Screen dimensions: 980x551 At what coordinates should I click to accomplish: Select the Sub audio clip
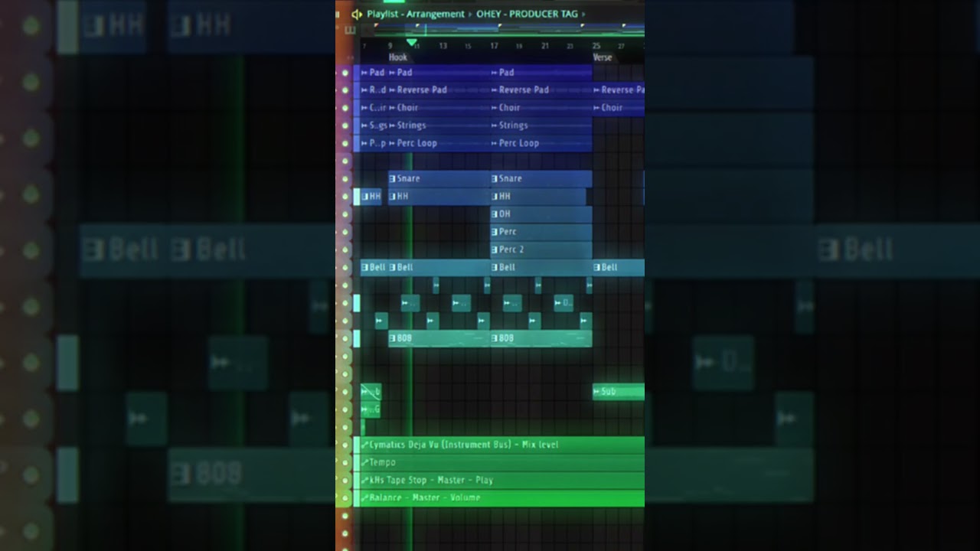(619, 392)
